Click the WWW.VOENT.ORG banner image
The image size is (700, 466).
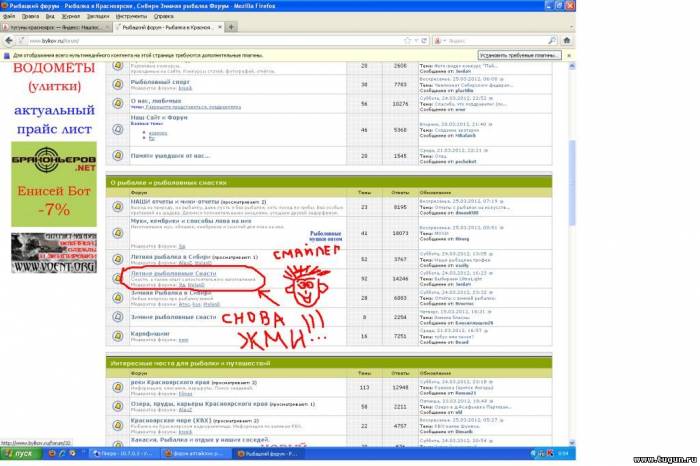click(x=54, y=253)
